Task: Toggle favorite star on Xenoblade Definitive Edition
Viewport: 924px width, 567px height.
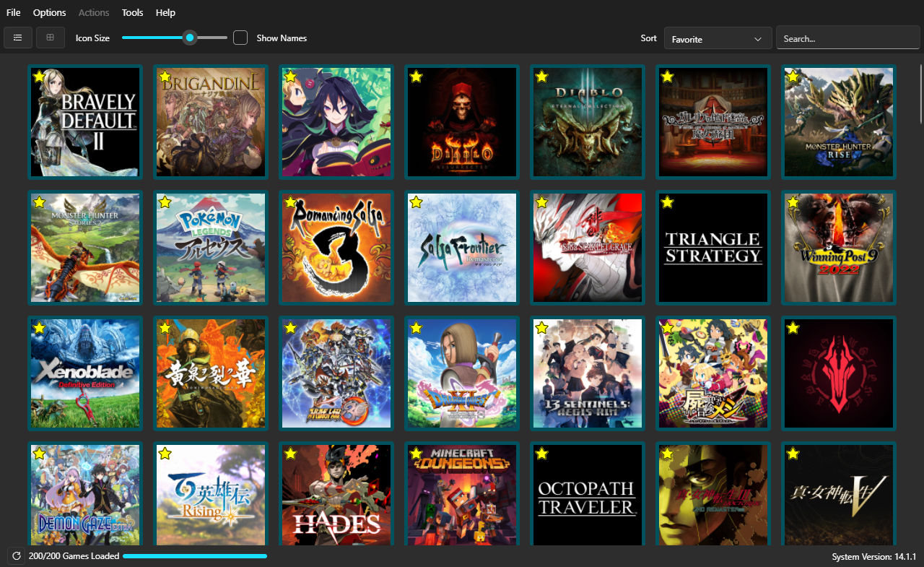Action: point(40,328)
